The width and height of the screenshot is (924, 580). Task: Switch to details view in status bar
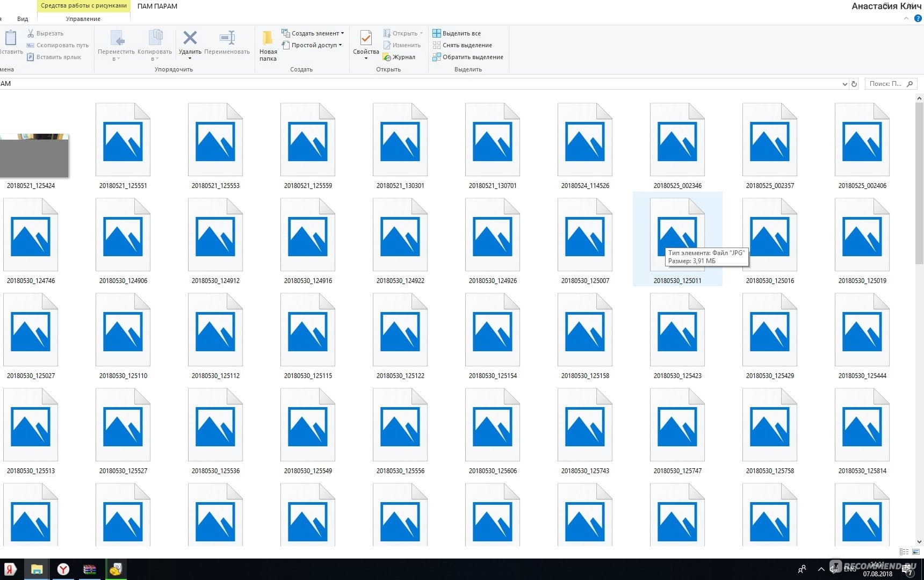pos(904,552)
